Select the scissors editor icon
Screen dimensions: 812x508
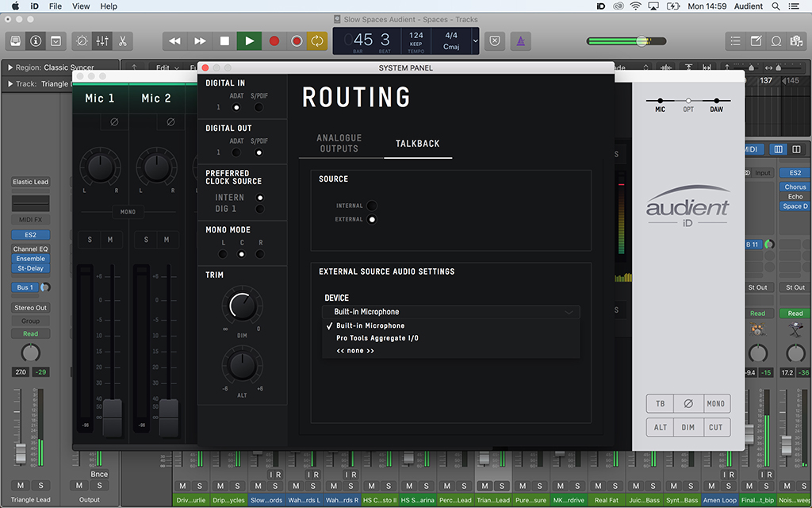[123, 40]
